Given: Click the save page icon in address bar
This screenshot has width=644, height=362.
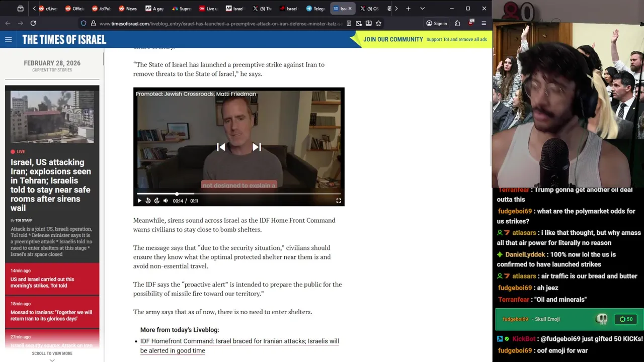Looking at the screenshot, I should pos(369,23).
